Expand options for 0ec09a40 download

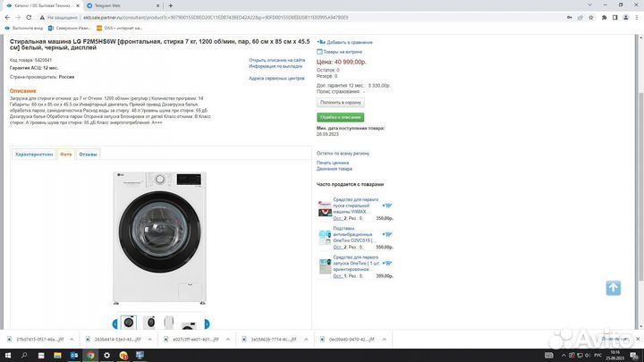[384, 340]
